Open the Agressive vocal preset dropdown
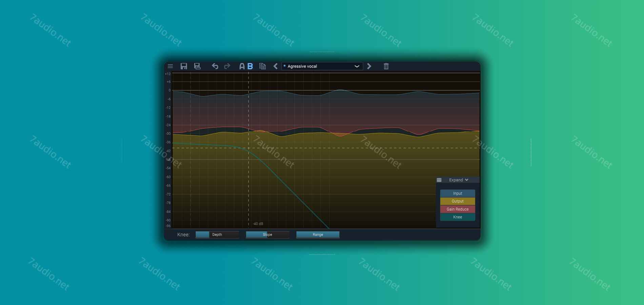This screenshot has width=644, height=305. pos(322,66)
